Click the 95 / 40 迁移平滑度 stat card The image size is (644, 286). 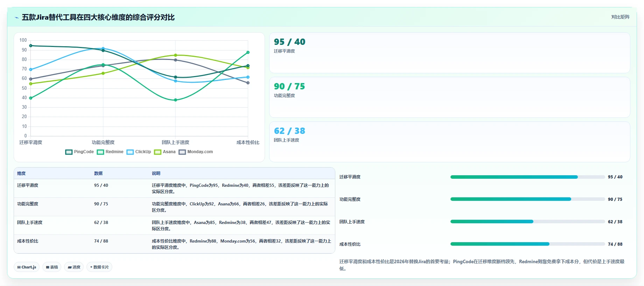click(450, 53)
